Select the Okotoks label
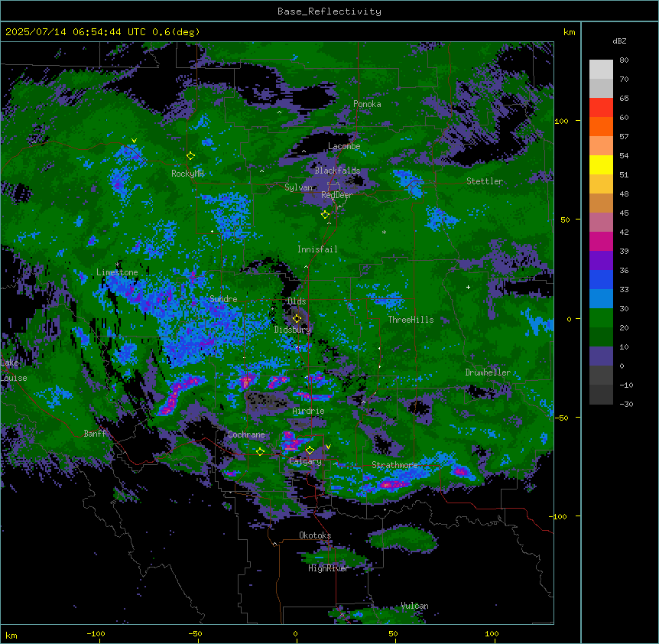Viewport: 659px width, 644px height. coord(315,535)
